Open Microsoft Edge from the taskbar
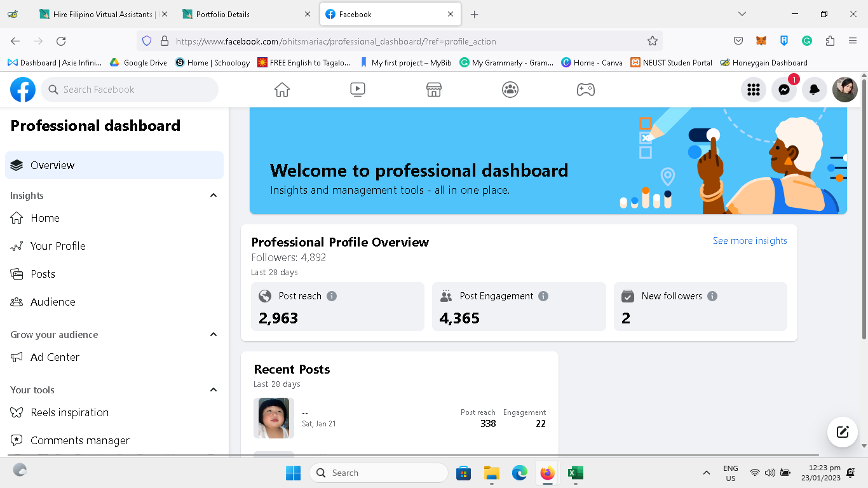The width and height of the screenshot is (868, 488). [520, 473]
